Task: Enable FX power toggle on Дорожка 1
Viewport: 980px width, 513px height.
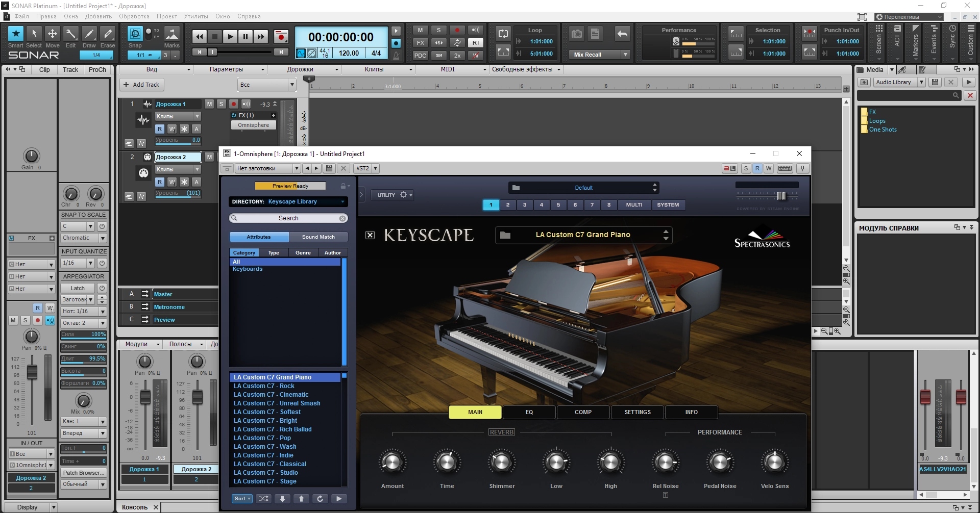Action: coord(234,115)
